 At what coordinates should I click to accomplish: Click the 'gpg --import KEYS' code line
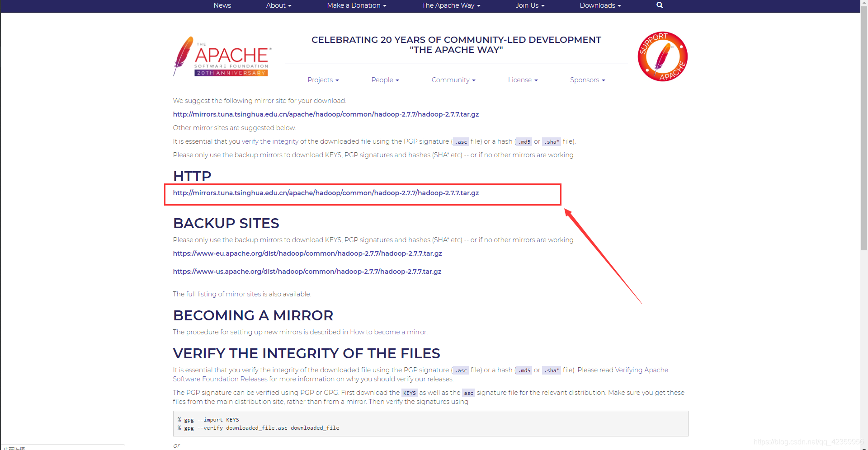pos(208,420)
